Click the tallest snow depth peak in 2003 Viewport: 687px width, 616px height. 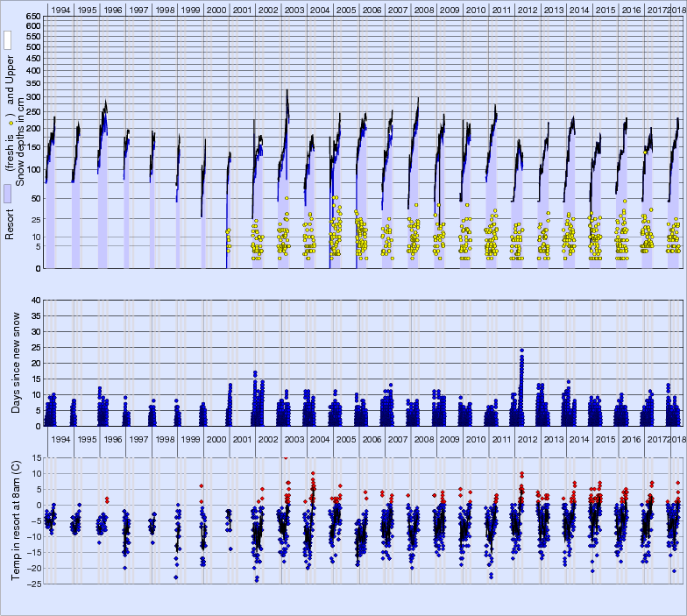click(287, 90)
